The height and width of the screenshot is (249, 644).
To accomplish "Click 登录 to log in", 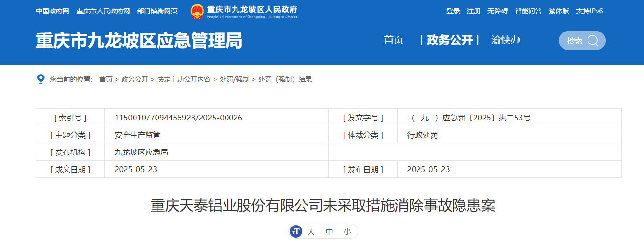I will point(453,11).
